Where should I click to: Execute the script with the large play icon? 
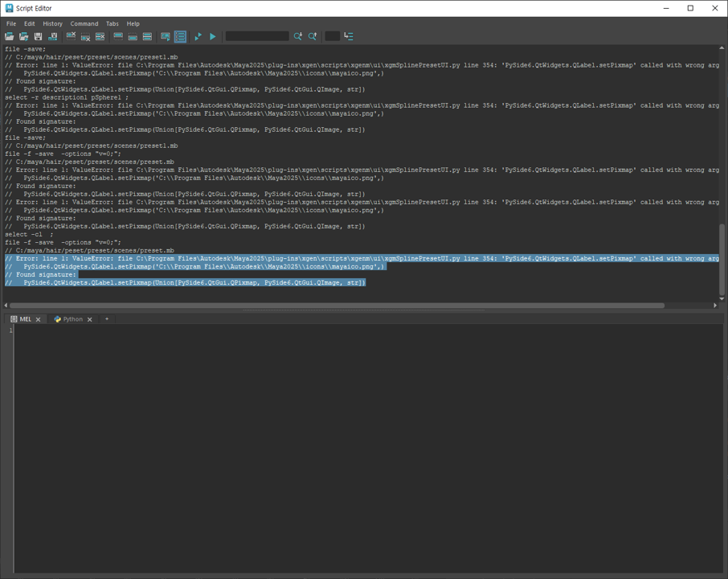tap(212, 36)
